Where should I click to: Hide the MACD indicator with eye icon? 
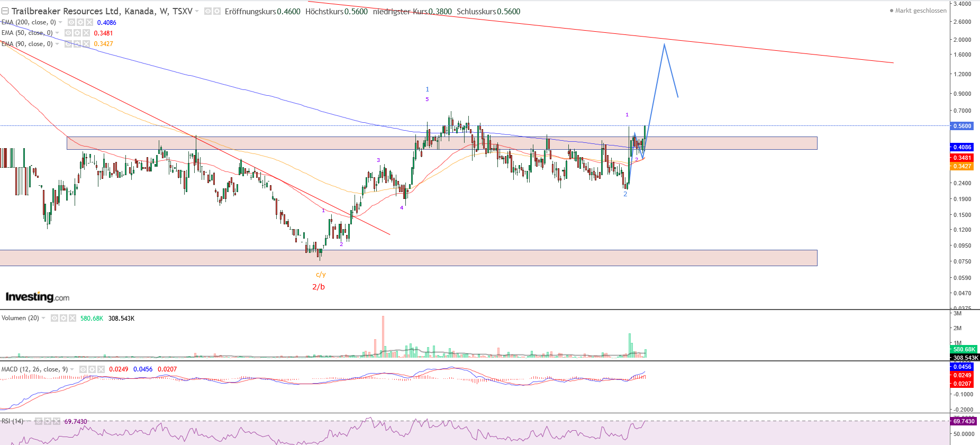(83, 369)
